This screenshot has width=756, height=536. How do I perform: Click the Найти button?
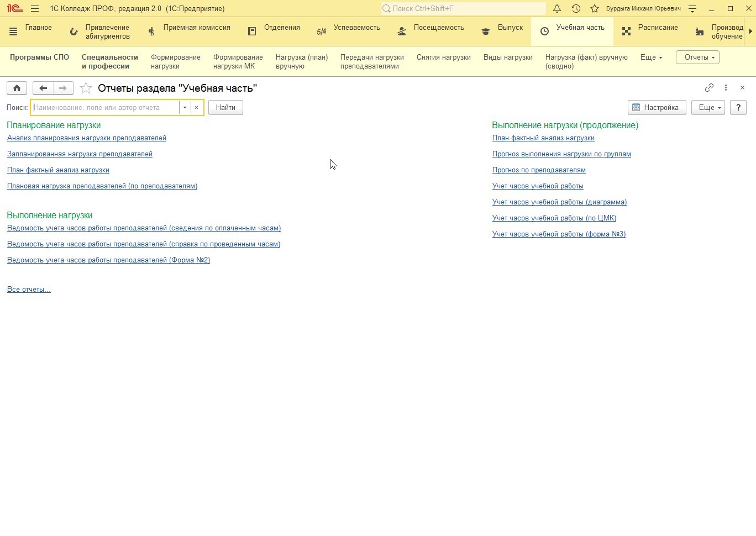coord(225,108)
